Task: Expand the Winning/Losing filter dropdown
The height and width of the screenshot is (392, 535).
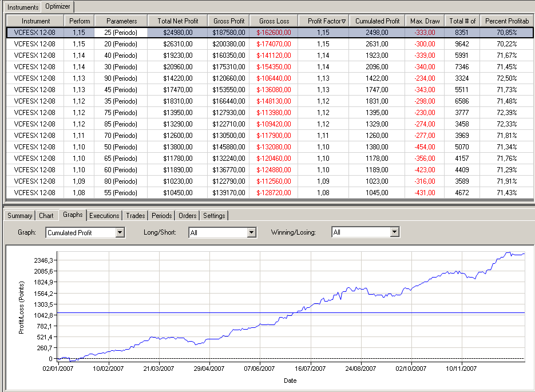Action: point(394,232)
